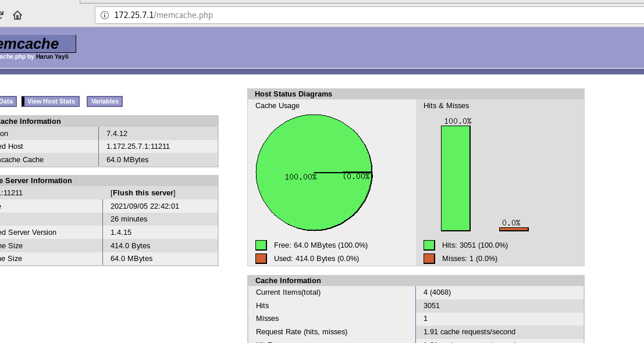Click the 1.91 cache requests/second value
This screenshot has width=644, height=343.
[x=469, y=332]
